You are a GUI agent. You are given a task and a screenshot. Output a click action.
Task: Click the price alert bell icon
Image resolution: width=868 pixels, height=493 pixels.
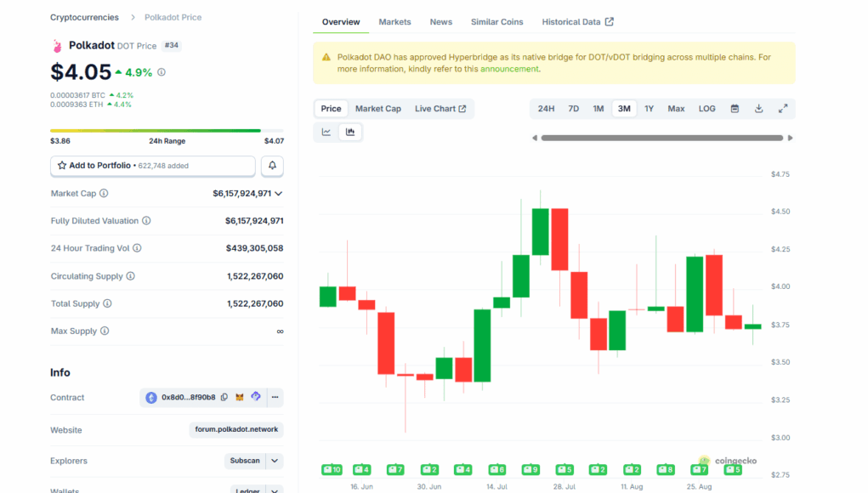[x=272, y=166]
